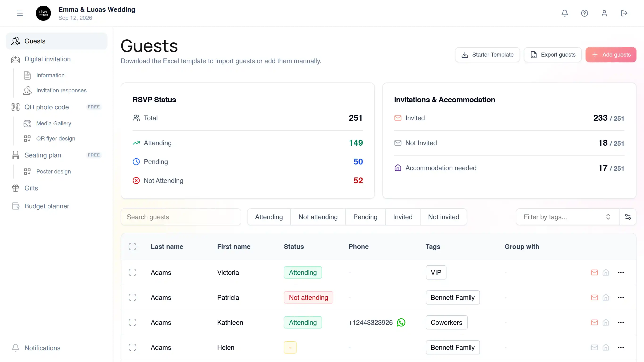Screen dimensions: 644x362
Task: Toggle the select-all guests checkbox
Action: pos(132,247)
